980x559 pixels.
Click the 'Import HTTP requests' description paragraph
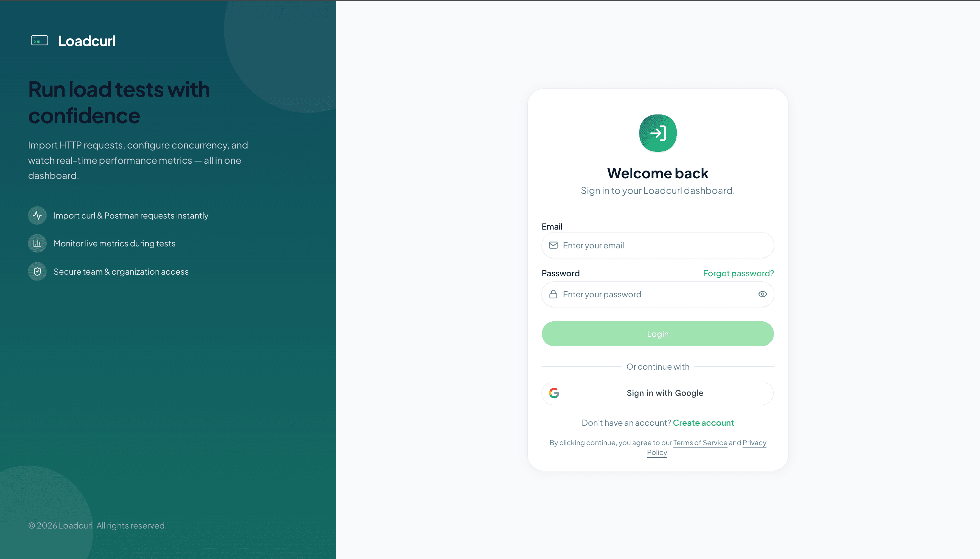(x=138, y=161)
